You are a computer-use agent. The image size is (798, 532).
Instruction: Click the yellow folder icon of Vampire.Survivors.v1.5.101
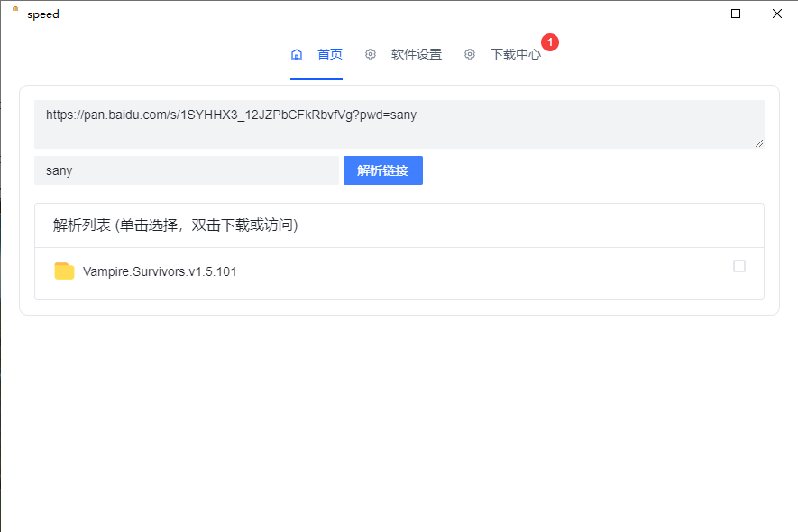tap(64, 271)
